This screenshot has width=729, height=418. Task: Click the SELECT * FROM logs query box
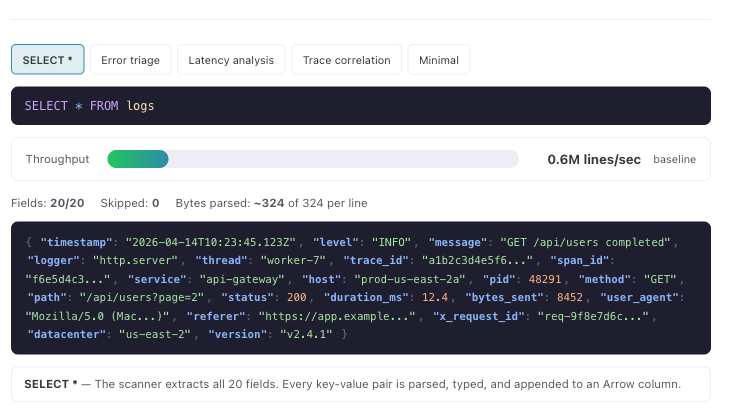pos(360,106)
